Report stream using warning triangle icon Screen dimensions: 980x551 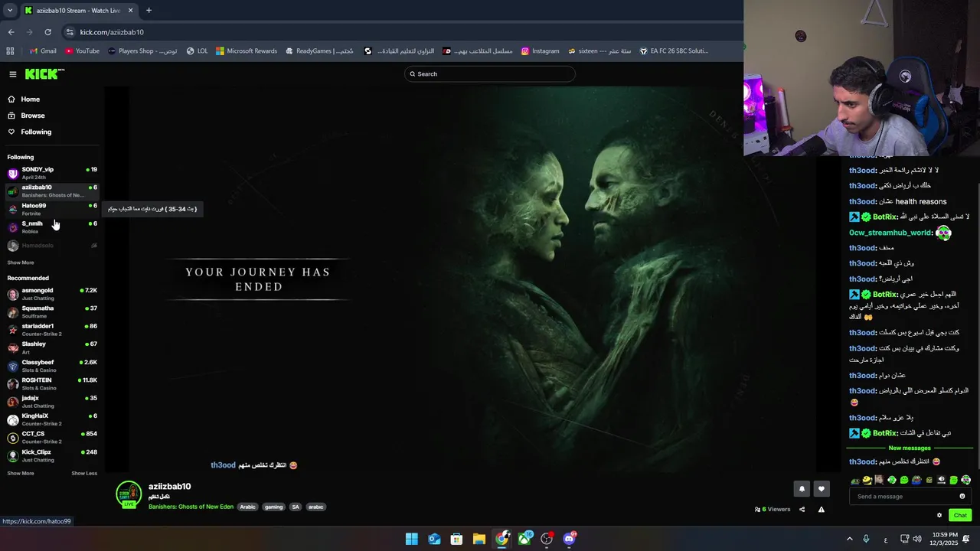click(822, 510)
